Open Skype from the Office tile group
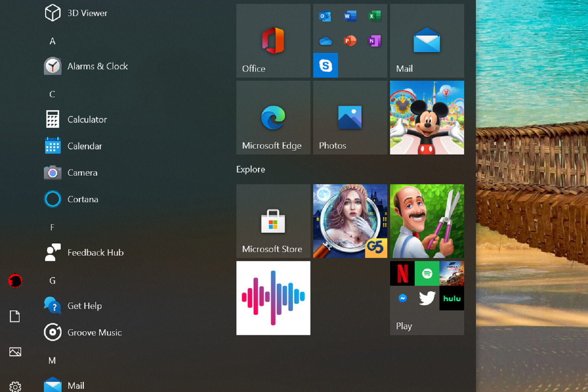The height and width of the screenshot is (392, 588). point(325,65)
